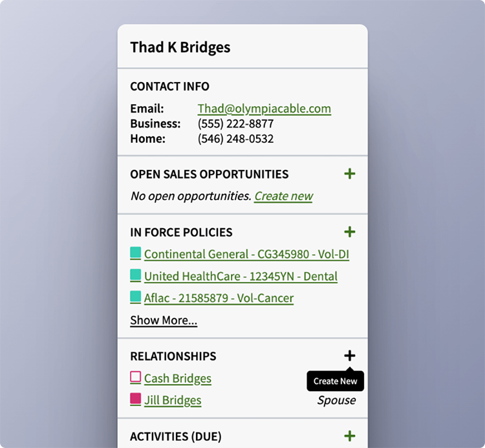
Task: Open Jill Bridges relationship record
Action: pyautogui.click(x=173, y=401)
